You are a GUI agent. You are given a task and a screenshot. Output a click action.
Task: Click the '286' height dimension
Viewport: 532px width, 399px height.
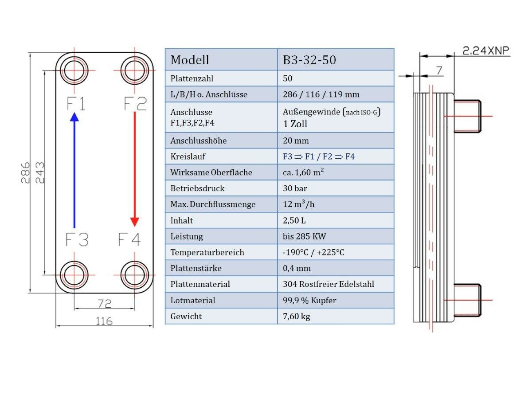click(x=26, y=172)
